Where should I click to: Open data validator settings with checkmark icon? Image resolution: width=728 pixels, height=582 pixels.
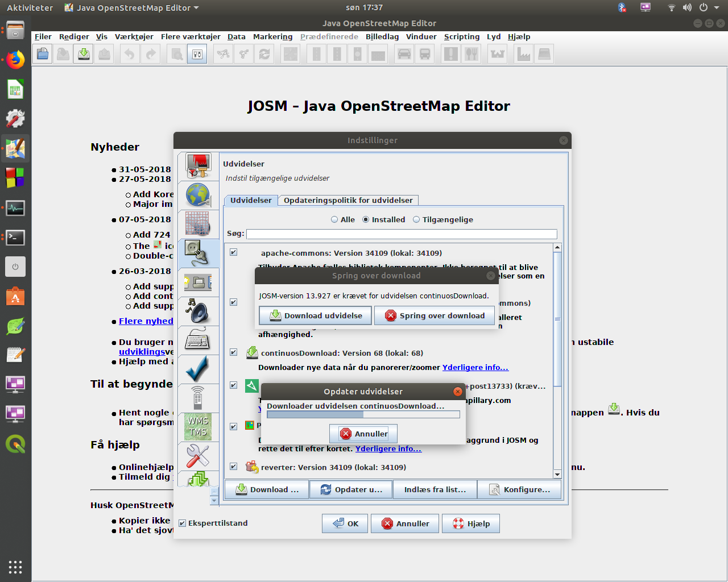click(198, 369)
